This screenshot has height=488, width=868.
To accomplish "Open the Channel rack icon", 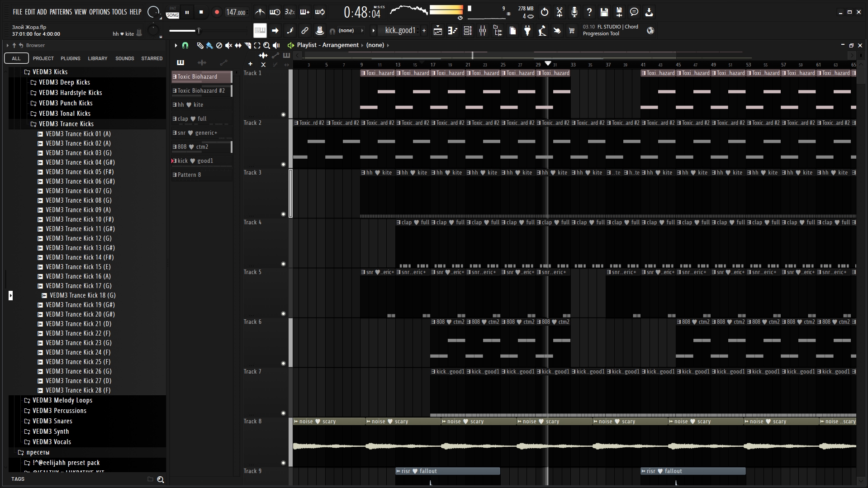I will coord(468,31).
